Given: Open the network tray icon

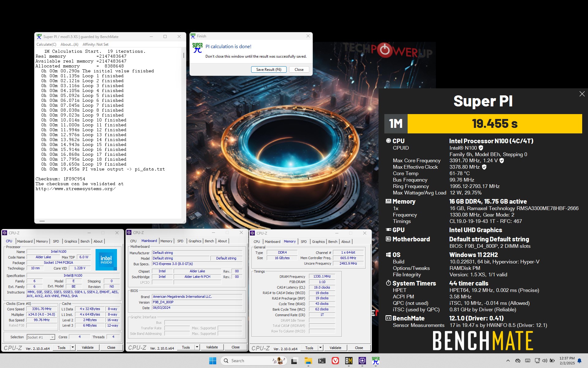Looking at the screenshot, I should click(x=537, y=361).
